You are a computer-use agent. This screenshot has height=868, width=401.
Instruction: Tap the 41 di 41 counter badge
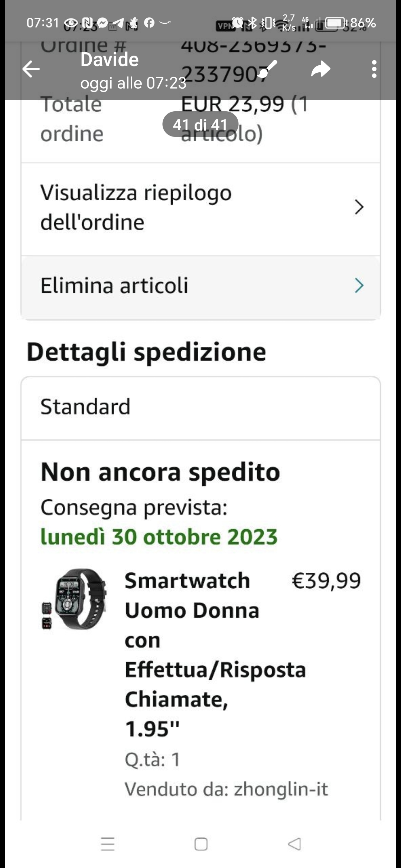pos(200,124)
